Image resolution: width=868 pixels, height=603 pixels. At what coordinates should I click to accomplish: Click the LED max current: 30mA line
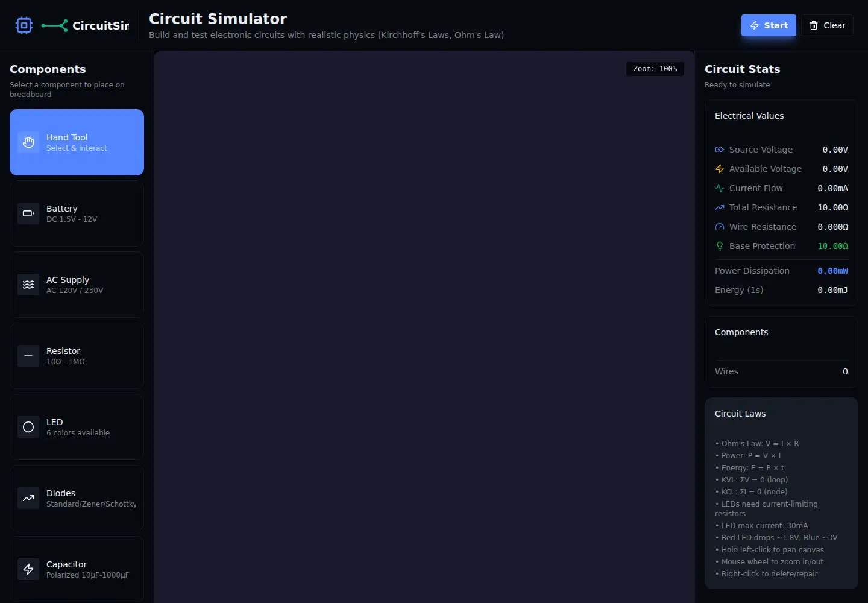click(762, 526)
